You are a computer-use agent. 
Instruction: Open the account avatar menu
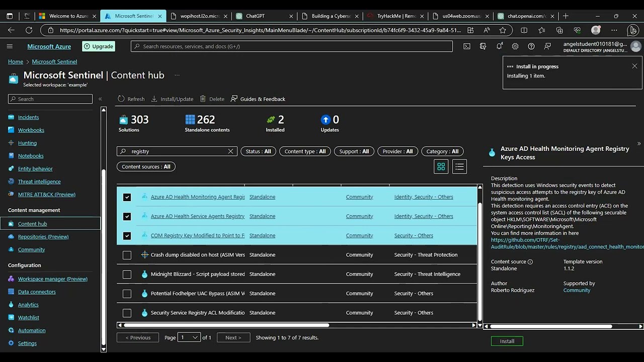point(635,46)
